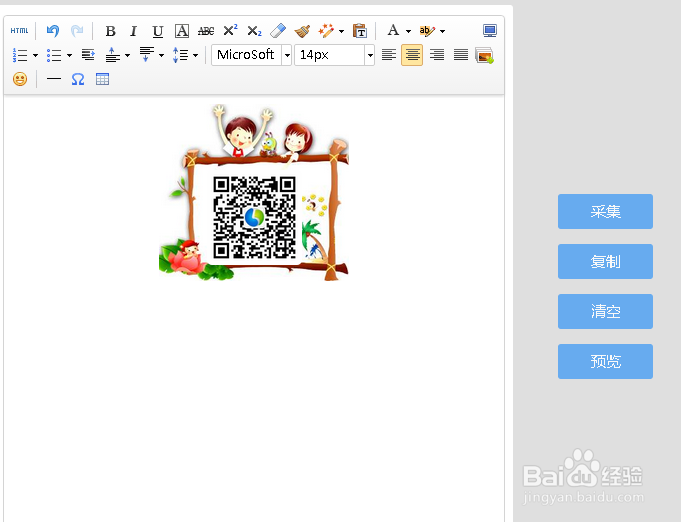
Task: Open spacing-after dropdown arrow
Action: [161, 55]
